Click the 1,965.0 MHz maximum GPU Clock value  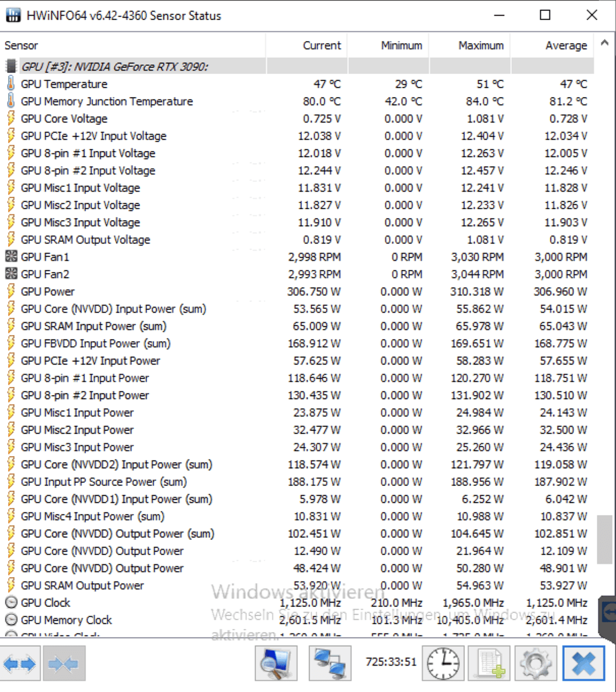point(473,603)
